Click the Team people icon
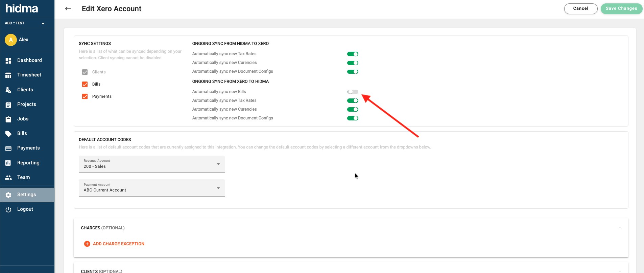The height and width of the screenshot is (273, 644). click(x=8, y=178)
